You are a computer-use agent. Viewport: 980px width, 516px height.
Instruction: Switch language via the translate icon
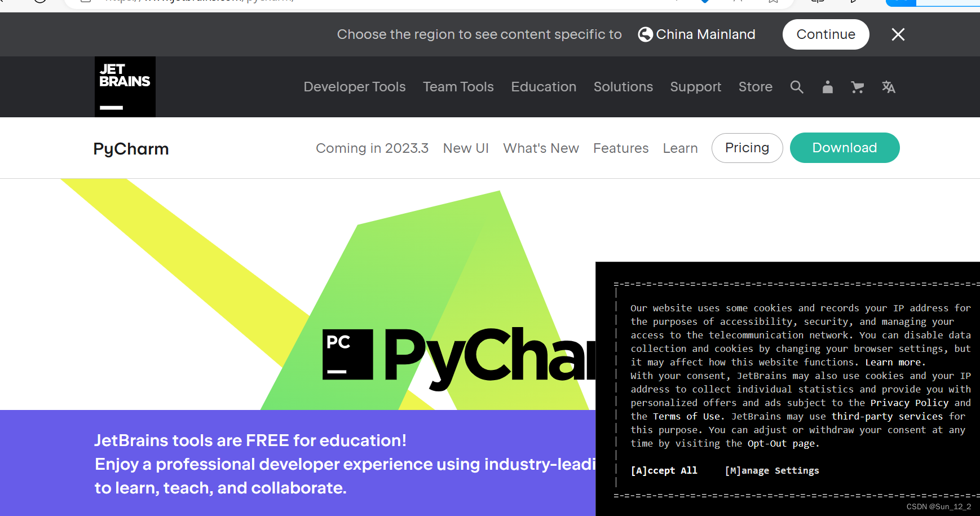click(x=889, y=87)
